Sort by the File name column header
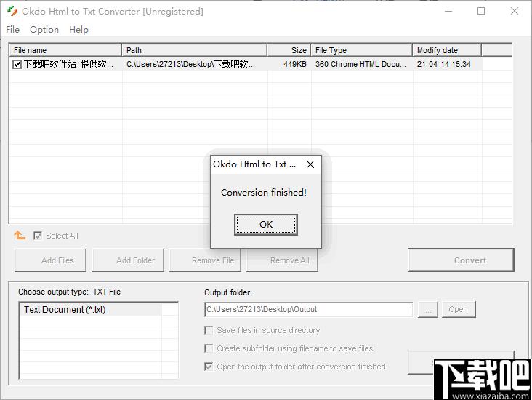The width and height of the screenshot is (532, 400). (65, 50)
